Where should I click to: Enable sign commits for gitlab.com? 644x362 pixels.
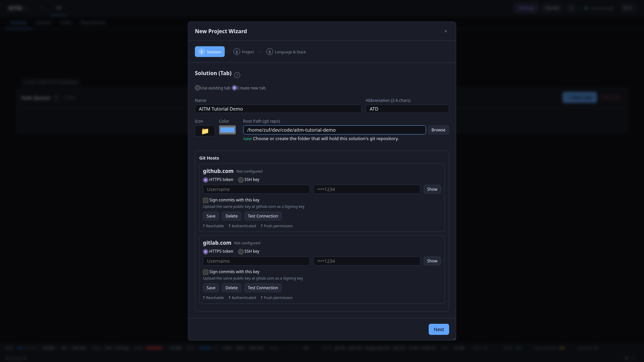[x=206, y=272]
